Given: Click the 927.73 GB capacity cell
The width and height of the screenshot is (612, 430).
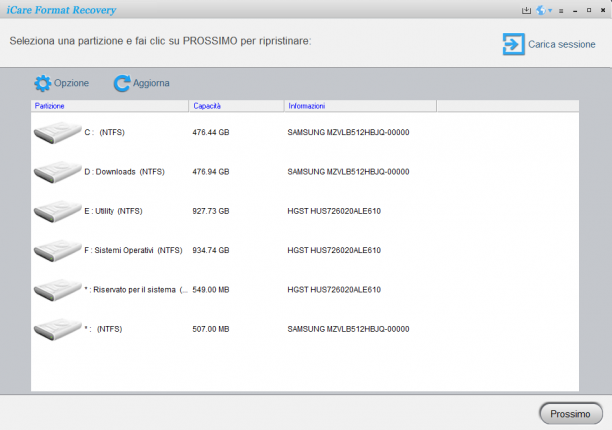Looking at the screenshot, I should [211, 211].
